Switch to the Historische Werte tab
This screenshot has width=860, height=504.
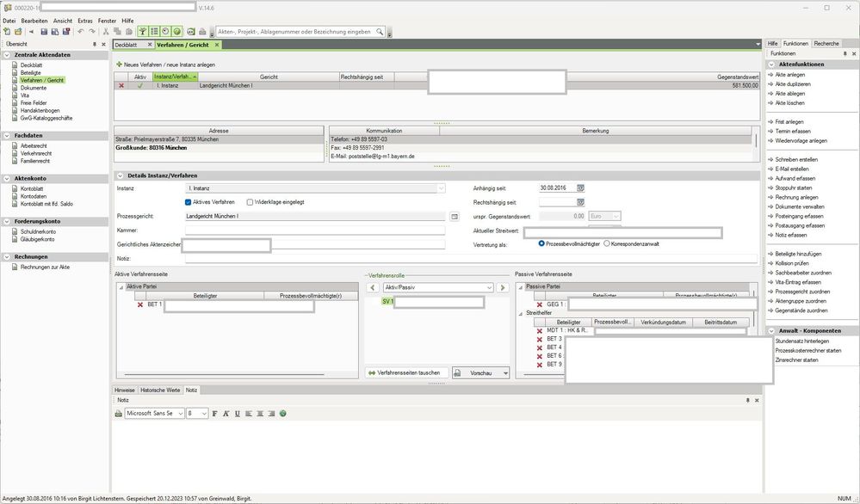[161, 390]
